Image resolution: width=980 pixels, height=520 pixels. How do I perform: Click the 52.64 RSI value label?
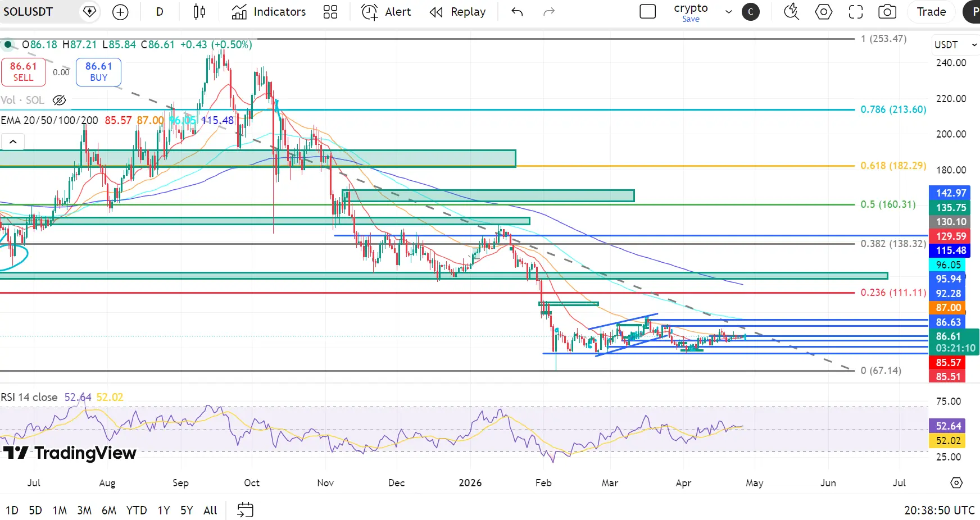[948, 426]
